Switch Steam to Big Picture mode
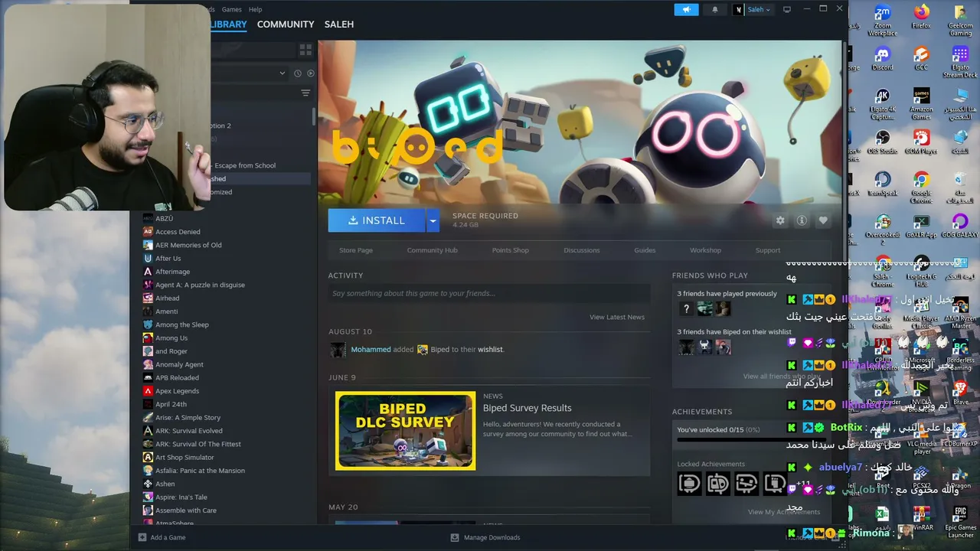The image size is (980, 551). pyautogui.click(x=786, y=9)
